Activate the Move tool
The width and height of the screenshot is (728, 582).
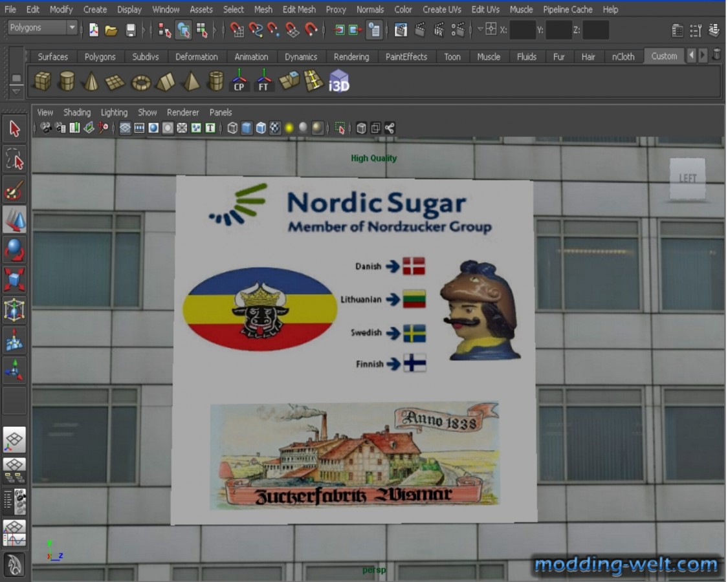pyautogui.click(x=15, y=220)
